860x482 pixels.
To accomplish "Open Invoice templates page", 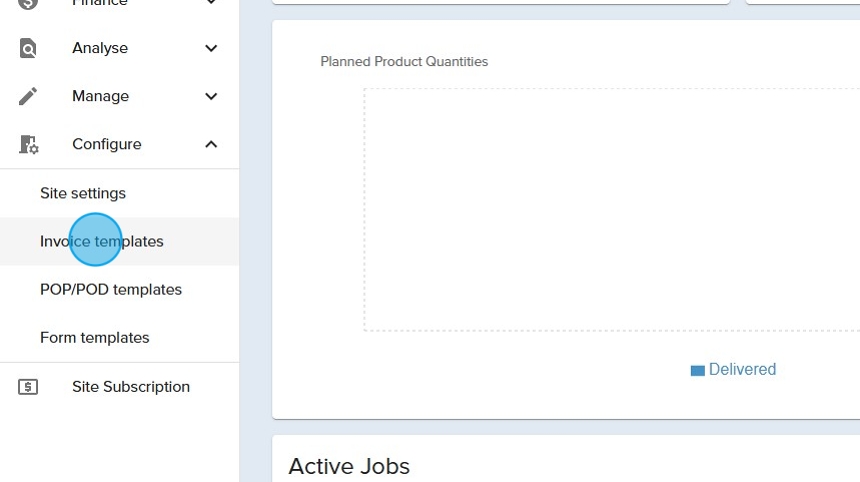I will click(102, 241).
